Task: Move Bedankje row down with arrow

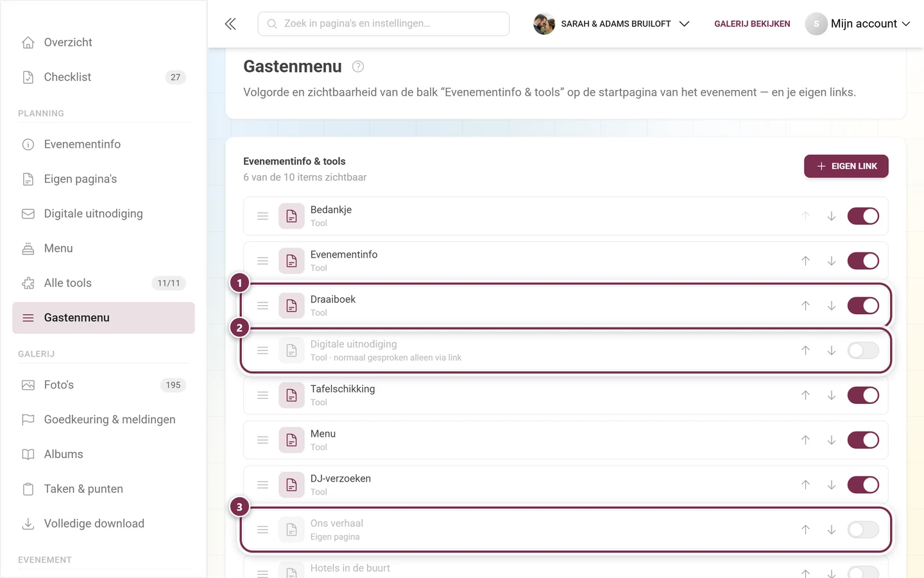Action: [x=831, y=216]
